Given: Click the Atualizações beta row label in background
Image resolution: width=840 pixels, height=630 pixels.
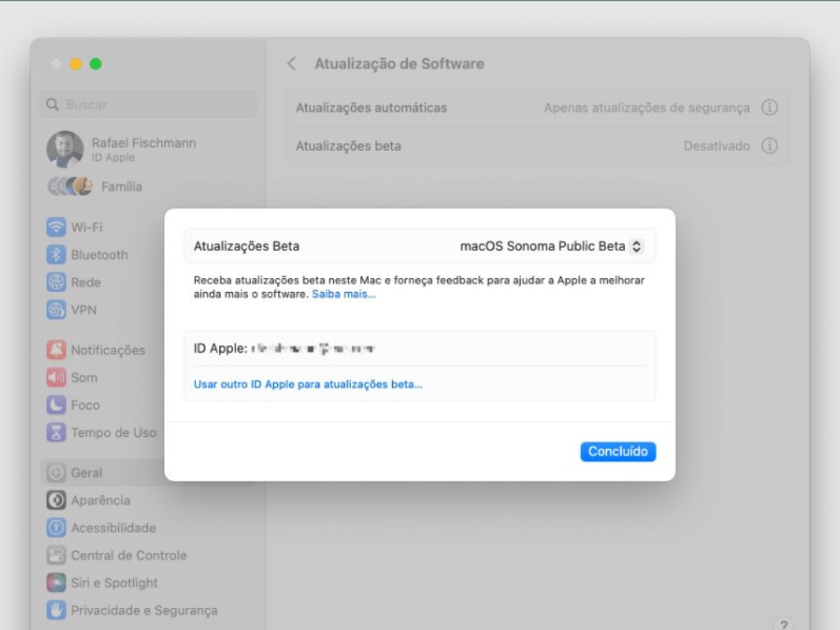Looking at the screenshot, I should click(x=348, y=146).
